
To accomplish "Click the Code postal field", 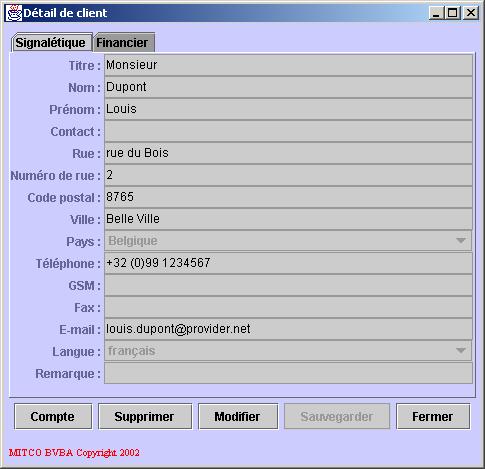I will click(288, 197).
